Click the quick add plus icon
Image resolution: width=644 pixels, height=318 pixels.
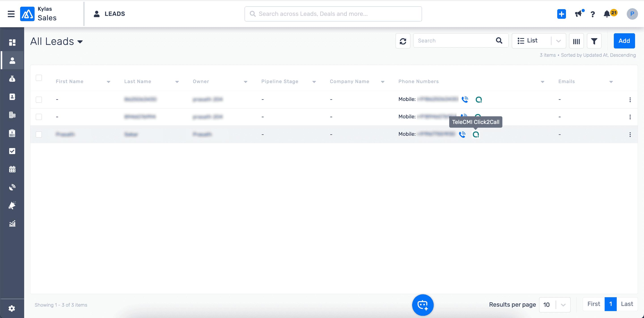tap(561, 14)
